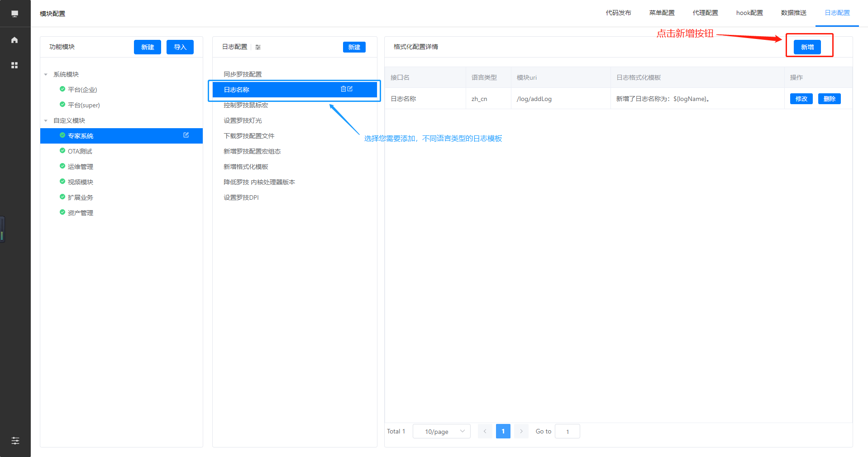Click green status check of 运维管理
The height and width of the screenshot is (457, 868).
(x=62, y=166)
